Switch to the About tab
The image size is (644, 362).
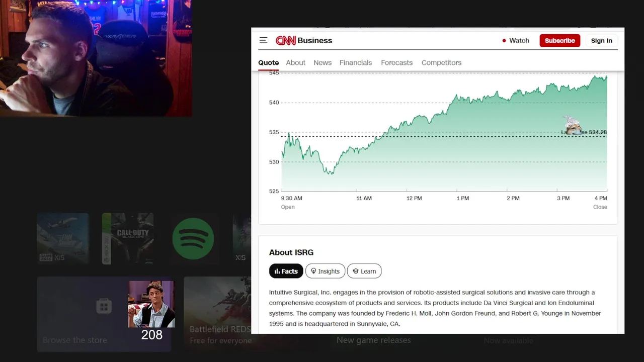296,62
